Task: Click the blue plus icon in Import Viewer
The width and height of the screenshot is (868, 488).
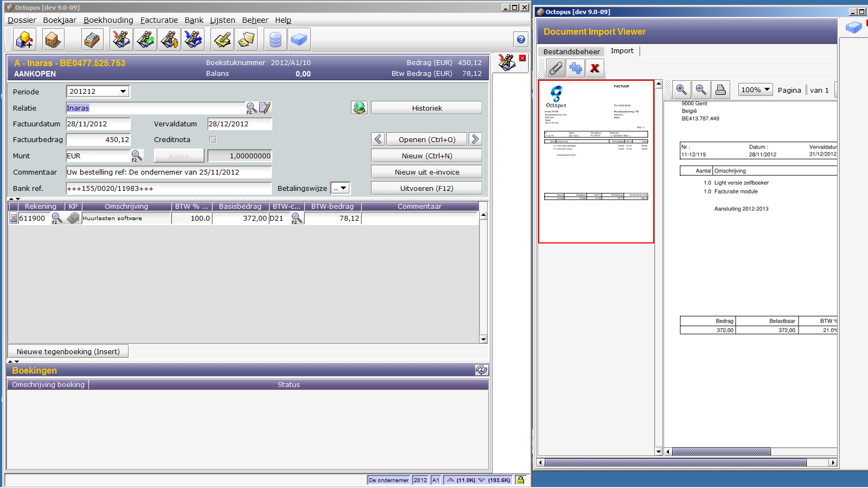Action: (x=576, y=68)
